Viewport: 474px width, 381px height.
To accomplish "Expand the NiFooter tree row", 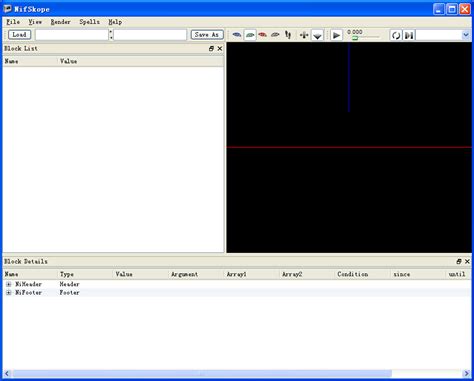I will [x=9, y=293].
